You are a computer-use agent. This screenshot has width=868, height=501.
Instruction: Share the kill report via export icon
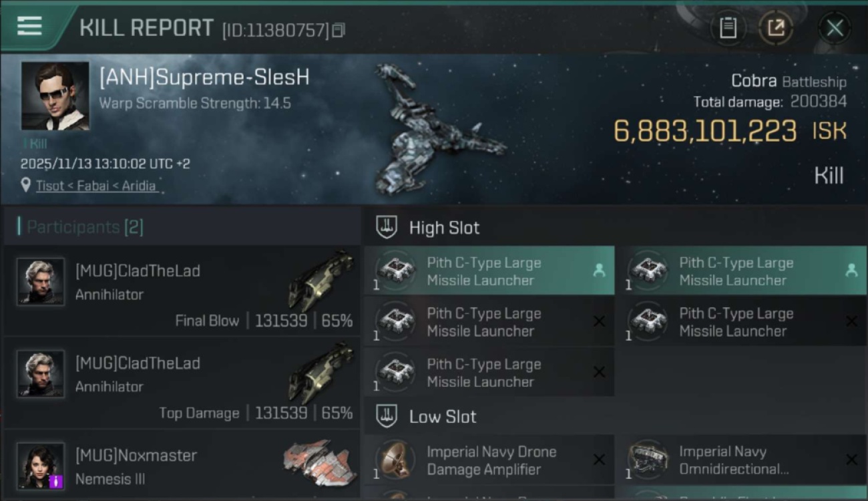pyautogui.click(x=776, y=28)
